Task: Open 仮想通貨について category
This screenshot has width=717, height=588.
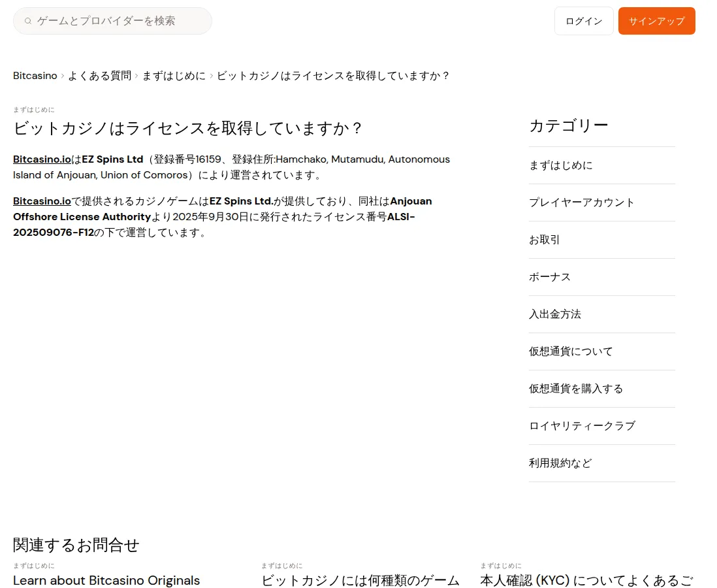Action: click(x=602, y=351)
